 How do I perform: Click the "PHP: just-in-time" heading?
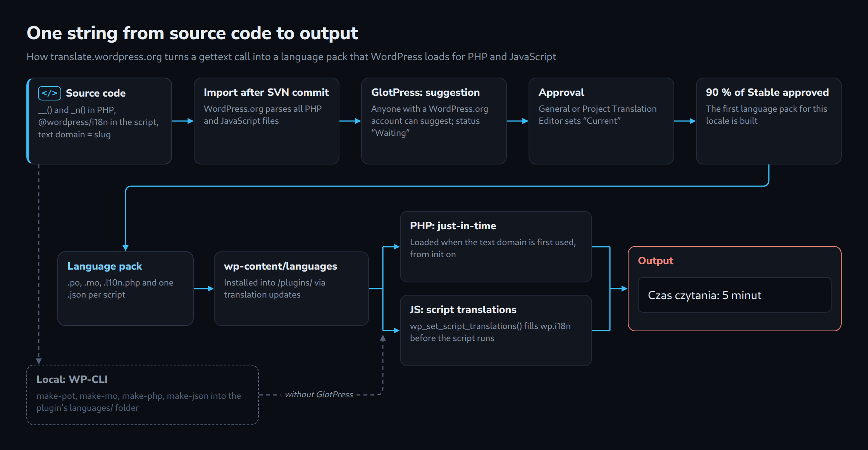point(453,226)
